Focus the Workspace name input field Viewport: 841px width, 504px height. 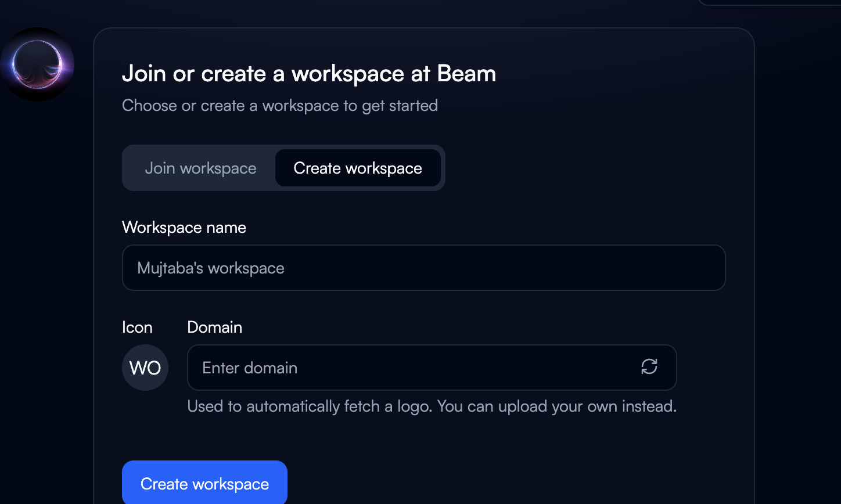pyautogui.click(x=424, y=268)
